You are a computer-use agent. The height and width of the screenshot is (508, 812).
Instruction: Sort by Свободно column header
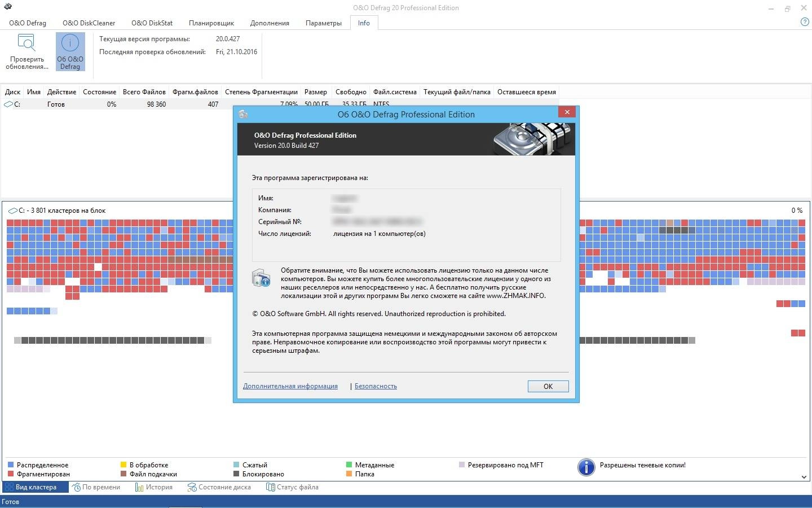pyautogui.click(x=351, y=92)
